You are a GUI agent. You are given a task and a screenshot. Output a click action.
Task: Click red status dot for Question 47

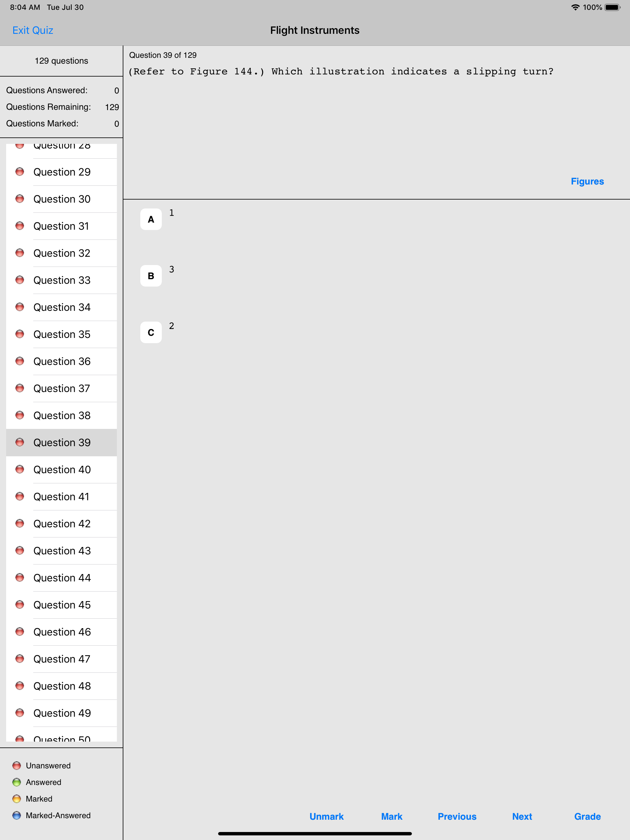tap(20, 659)
